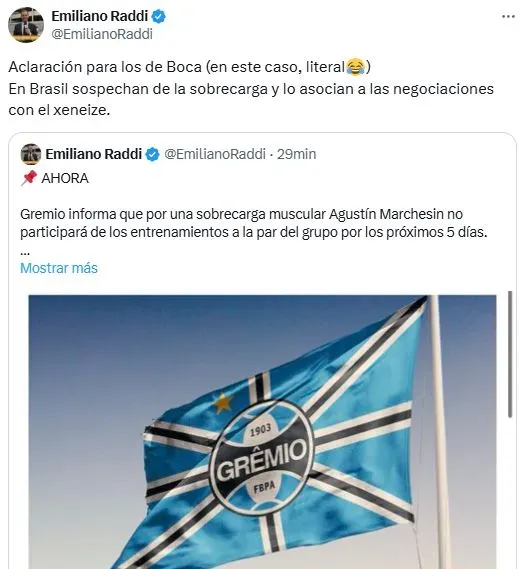
Task: Click the small avatar in quoted tweet
Action: (x=31, y=154)
